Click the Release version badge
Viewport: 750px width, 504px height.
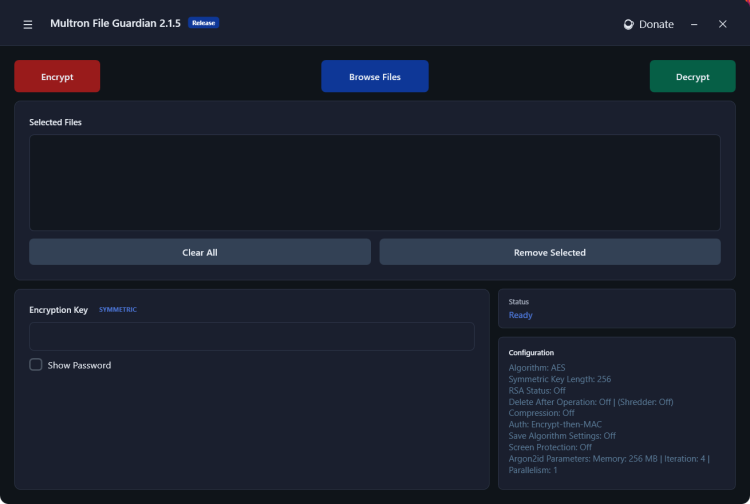click(x=203, y=23)
